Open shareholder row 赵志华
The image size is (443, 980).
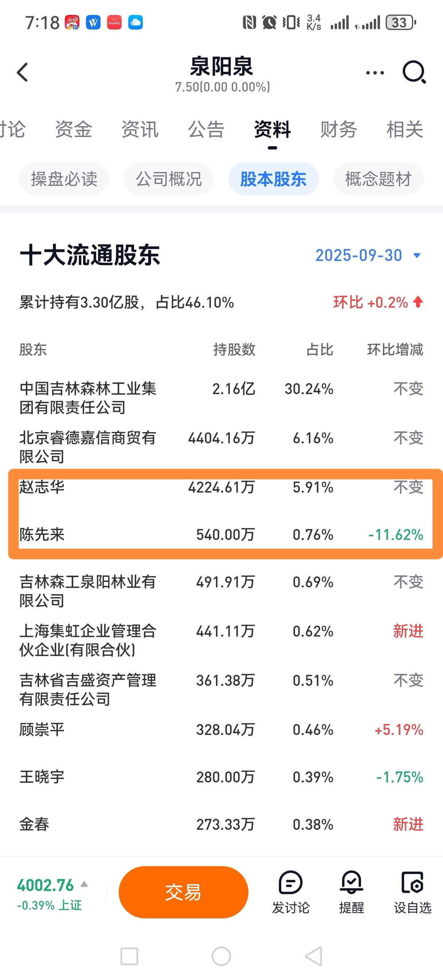point(221,487)
